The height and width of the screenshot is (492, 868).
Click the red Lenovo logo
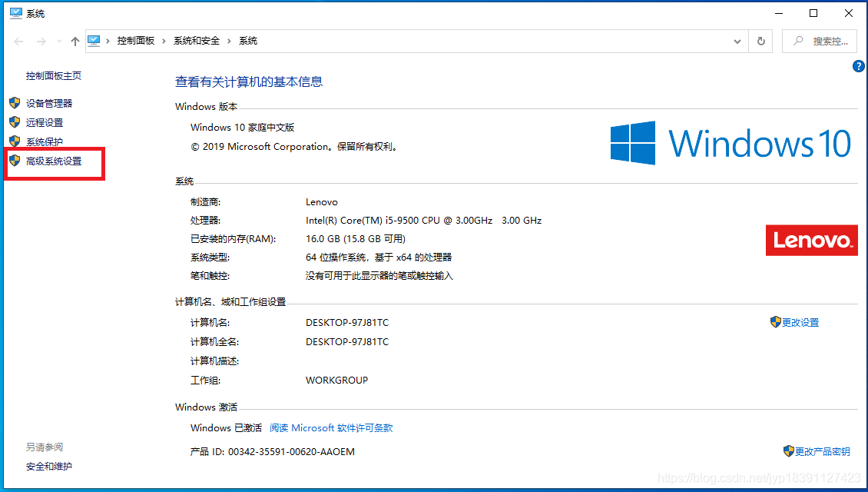(811, 240)
